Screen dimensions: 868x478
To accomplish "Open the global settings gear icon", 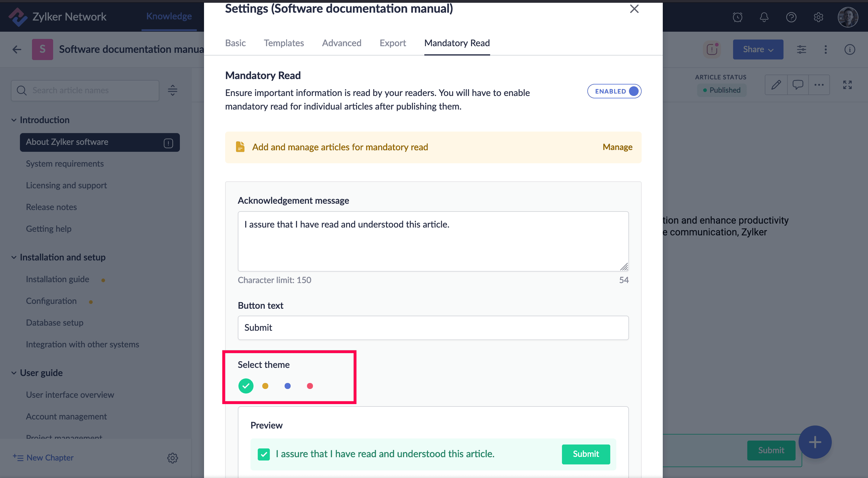I will [818, 17].
